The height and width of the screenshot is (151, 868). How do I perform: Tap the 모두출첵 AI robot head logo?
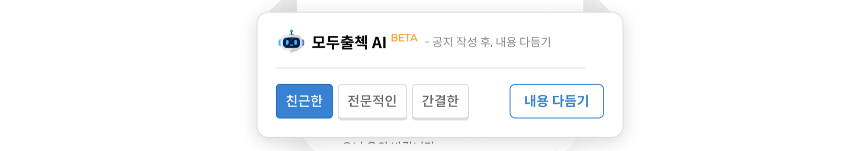(291, 42)
